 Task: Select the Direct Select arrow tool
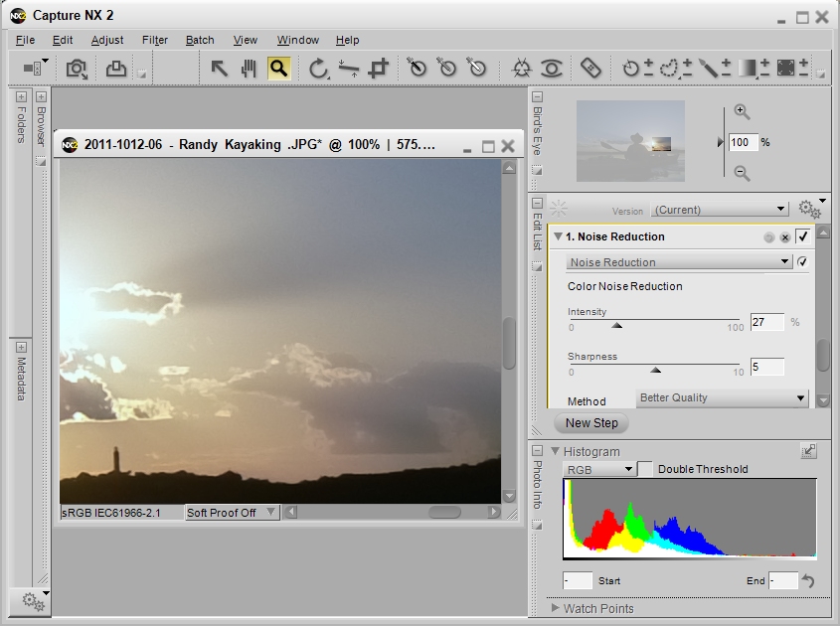click(x=217, y=68)
